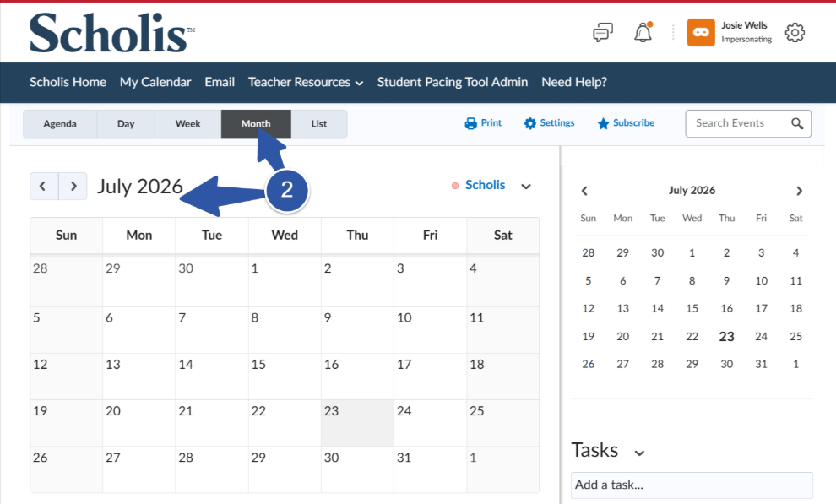
Task: Select 23 in the mini calendar
Action: [x=727, y=337]
